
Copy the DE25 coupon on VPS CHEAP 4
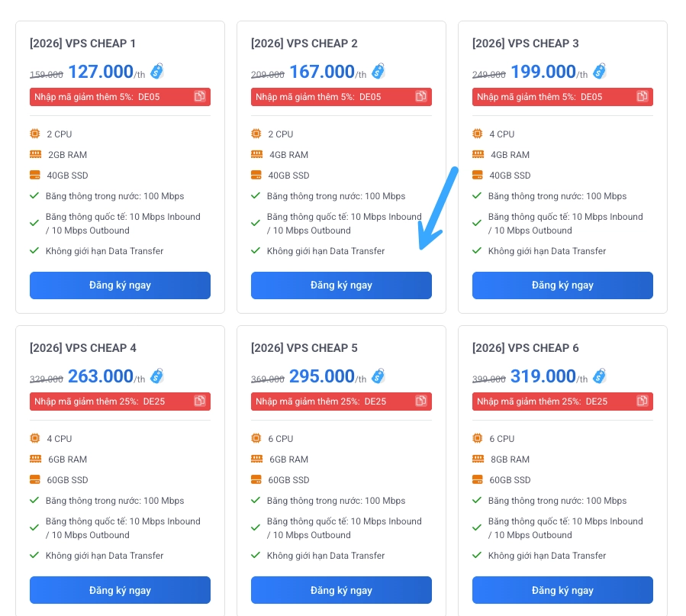200,401
